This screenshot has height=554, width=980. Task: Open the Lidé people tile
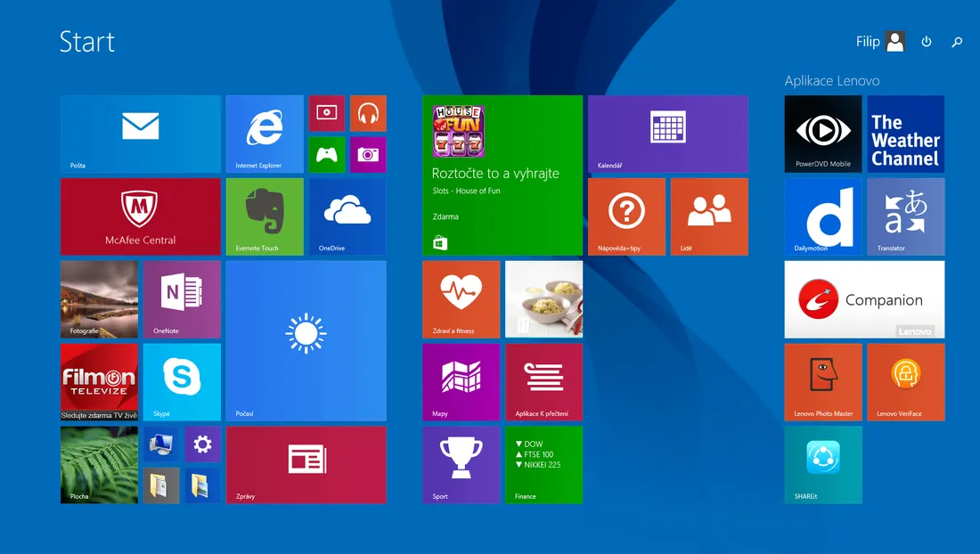(x=709, y=216)
